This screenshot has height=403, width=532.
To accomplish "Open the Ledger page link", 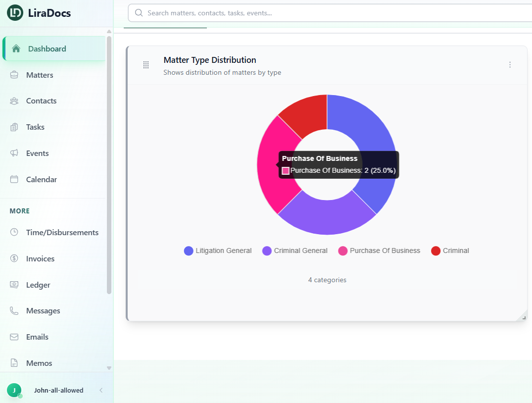I will point(38,285).
